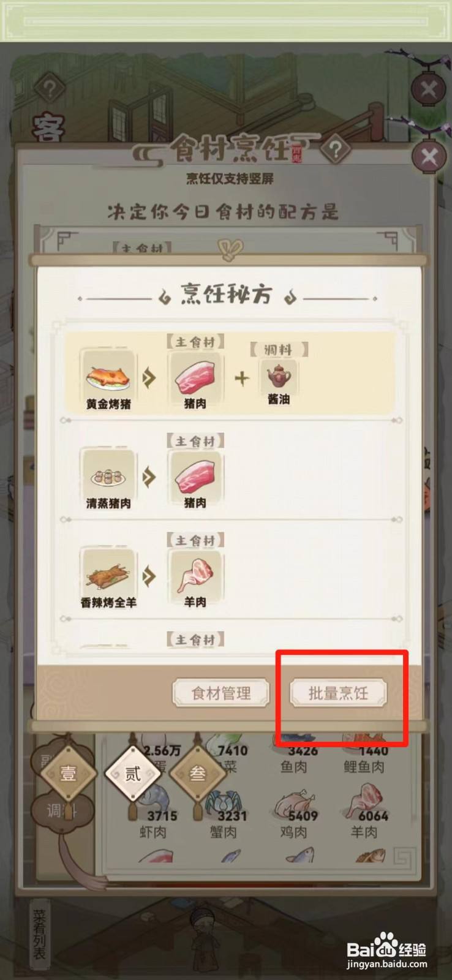The height and width of the screenshot is (980, 452).
Task: Switch to the 叁 tab
Action: coord(197,774)
